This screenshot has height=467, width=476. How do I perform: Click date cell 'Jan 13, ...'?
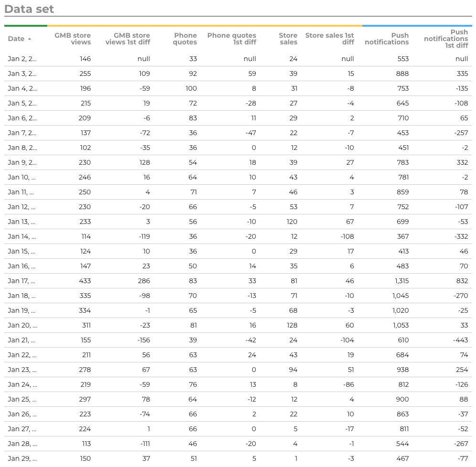(21, 222)
